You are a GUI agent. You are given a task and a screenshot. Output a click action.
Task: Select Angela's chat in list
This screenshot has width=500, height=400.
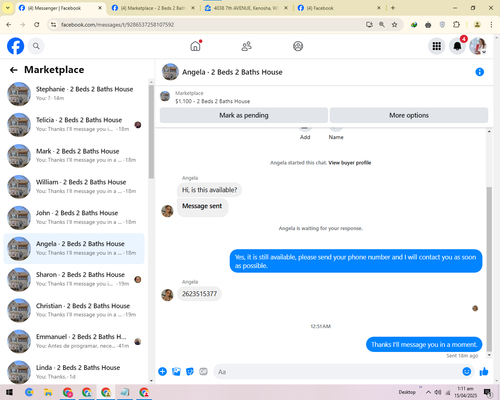tap(74, 249)
